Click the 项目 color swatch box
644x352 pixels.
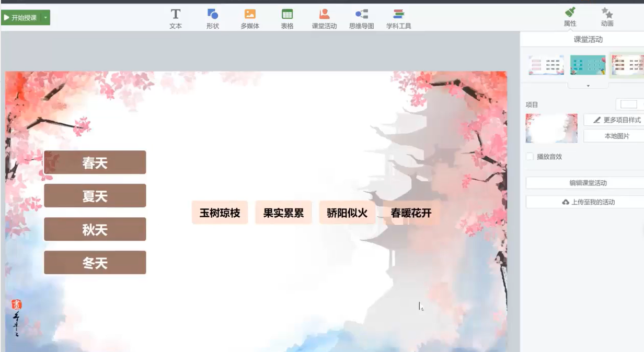(x=629, y=104)
